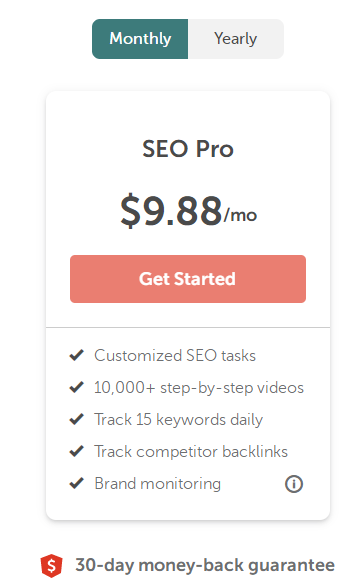Viewport: 362px width, 587px height.
Task: Switch billing to the Monthly option
Action: point(140,39)
